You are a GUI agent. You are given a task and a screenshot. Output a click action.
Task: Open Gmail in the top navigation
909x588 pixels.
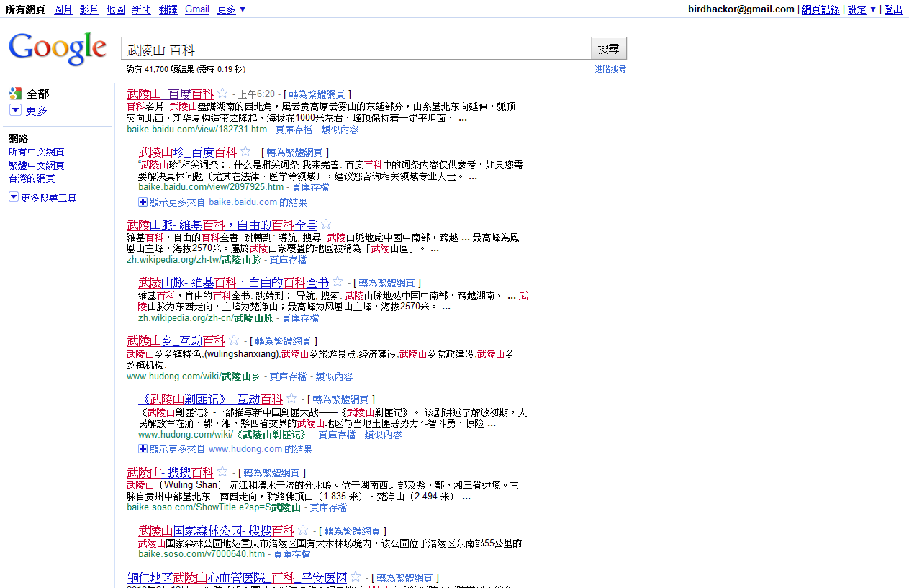pyautogui.click(x=197, y=9)
